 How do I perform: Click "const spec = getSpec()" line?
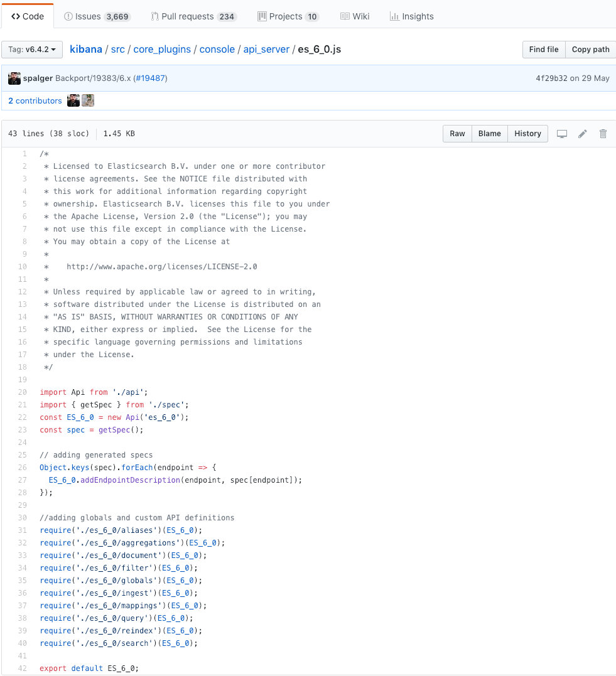point(92,430)
